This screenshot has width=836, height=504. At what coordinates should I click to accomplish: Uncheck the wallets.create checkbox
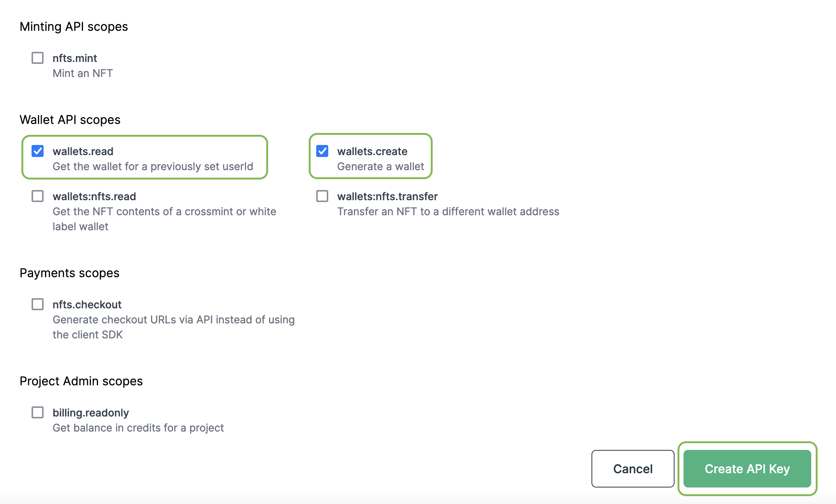(322, 151)
